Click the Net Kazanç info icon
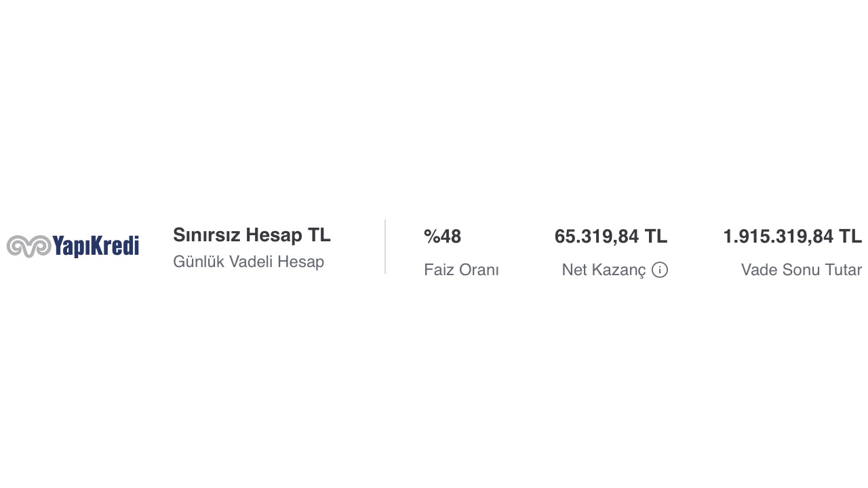Viewport: 868px width, 488px height. click(x=660, y=270)
